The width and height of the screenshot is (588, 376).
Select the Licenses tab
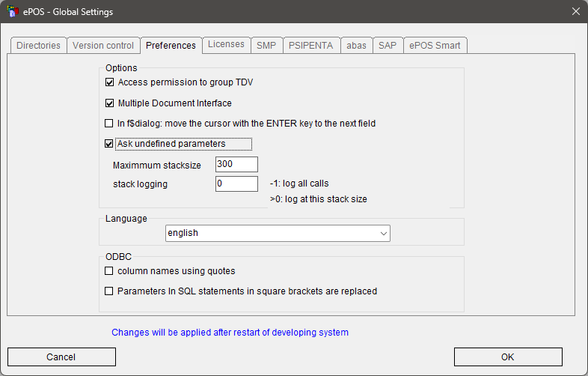pyautogui.click(x=226, y=45)
